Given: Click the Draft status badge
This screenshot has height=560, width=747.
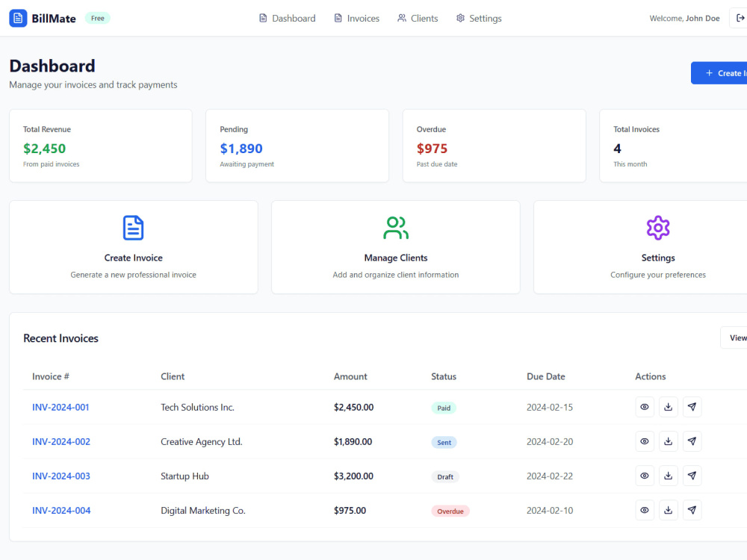Looking at the screenshot, I should (x=445, y=476).
